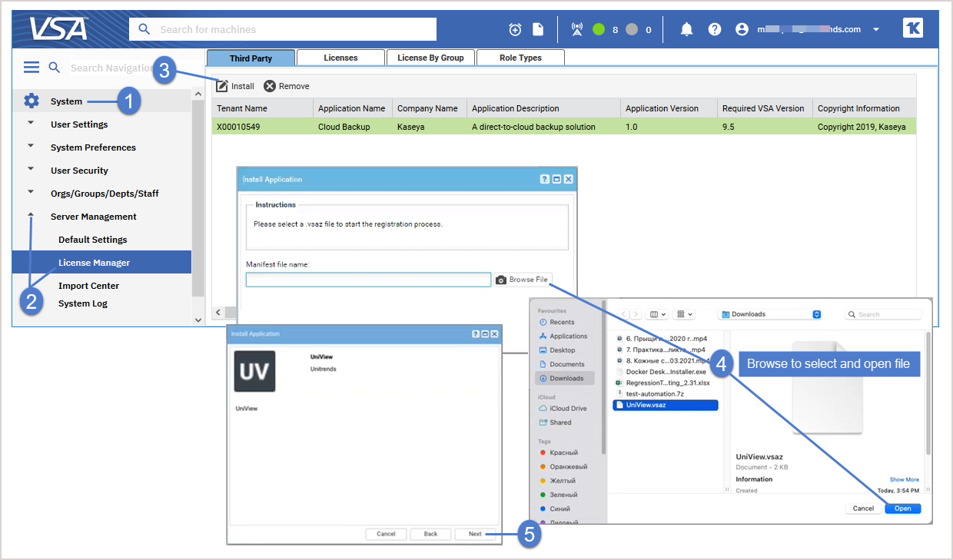The height and width of the screenshot is (560, 953).
Task: Switch to License By Group tab
Action: tap(430, 58)
